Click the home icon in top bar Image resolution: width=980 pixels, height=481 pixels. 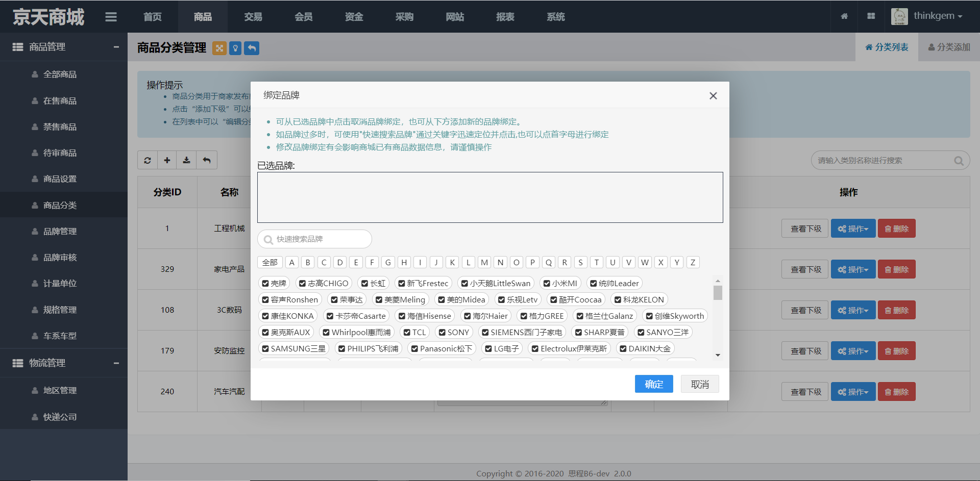[x=844, y=16]
